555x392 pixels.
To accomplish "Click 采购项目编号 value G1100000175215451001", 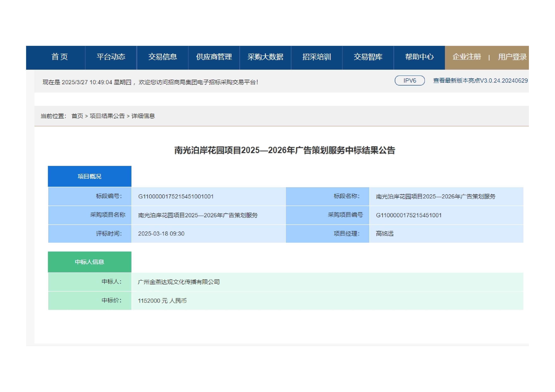I will point(409,215).
